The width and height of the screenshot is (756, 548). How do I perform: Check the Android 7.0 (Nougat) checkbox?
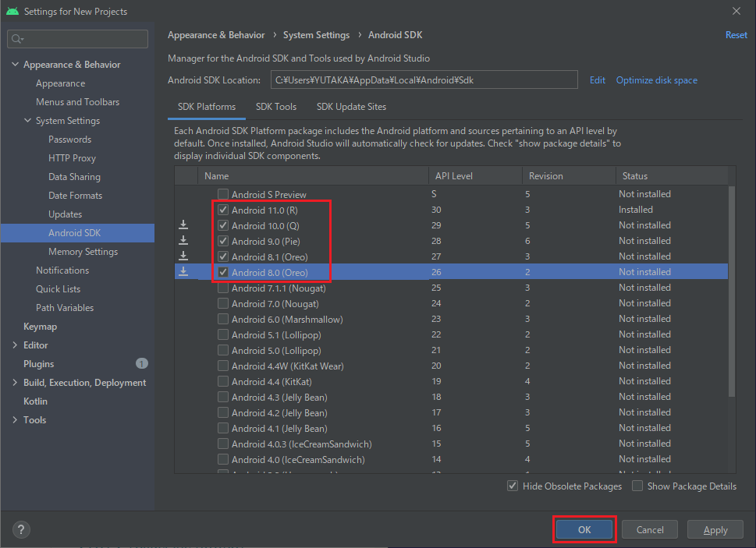tap(223, 303)
